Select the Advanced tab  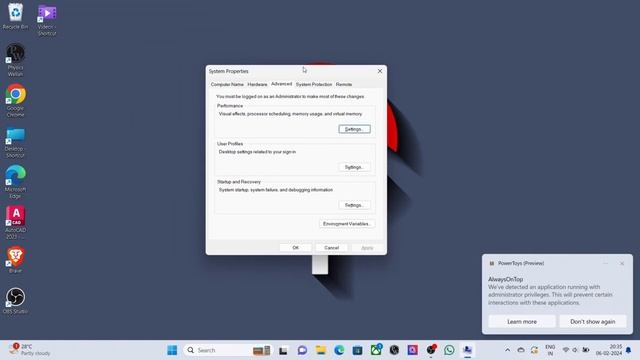(x=281, y=84)
